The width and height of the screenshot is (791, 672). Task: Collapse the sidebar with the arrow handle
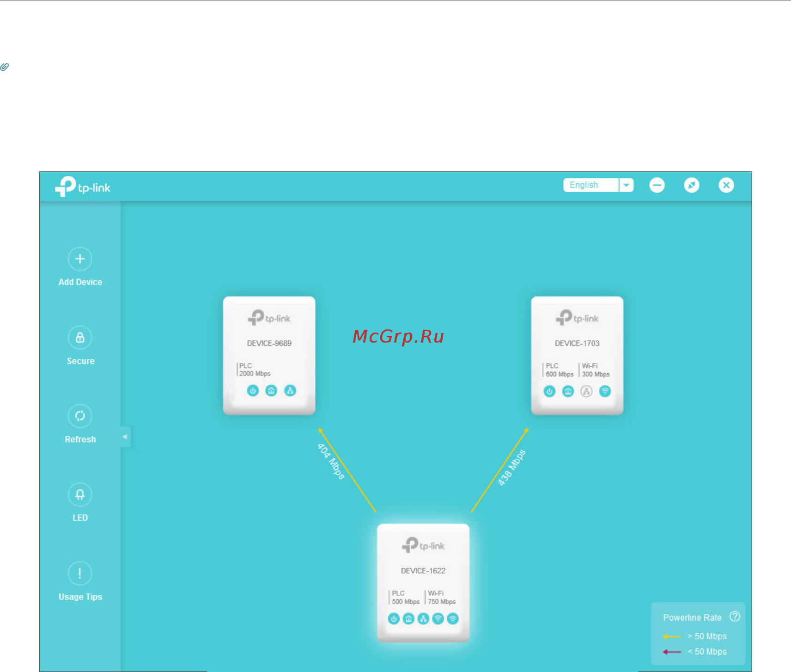click(x=125, y=436)
